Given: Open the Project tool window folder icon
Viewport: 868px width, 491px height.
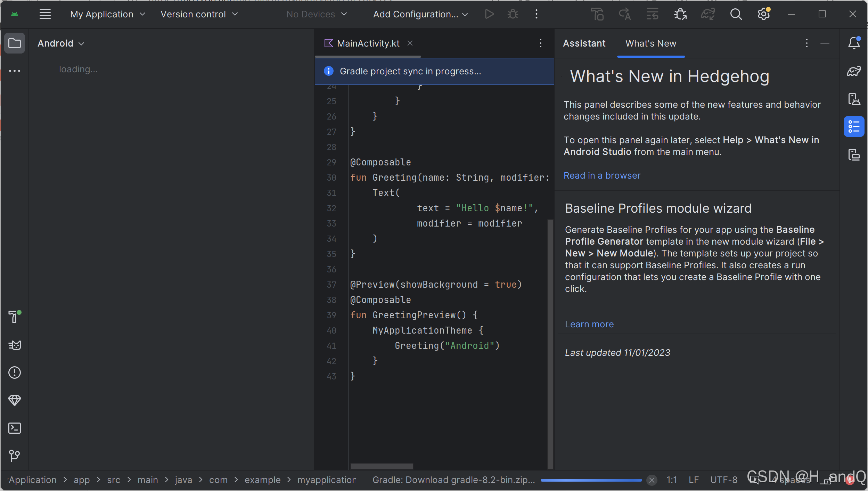Looking at the screenshot, I should coord(15,43).
